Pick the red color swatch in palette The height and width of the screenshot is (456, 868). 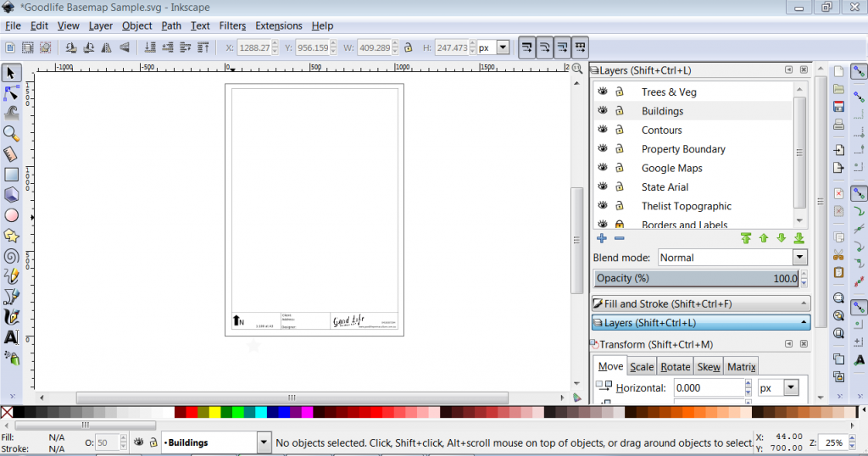tap(192, 413)
